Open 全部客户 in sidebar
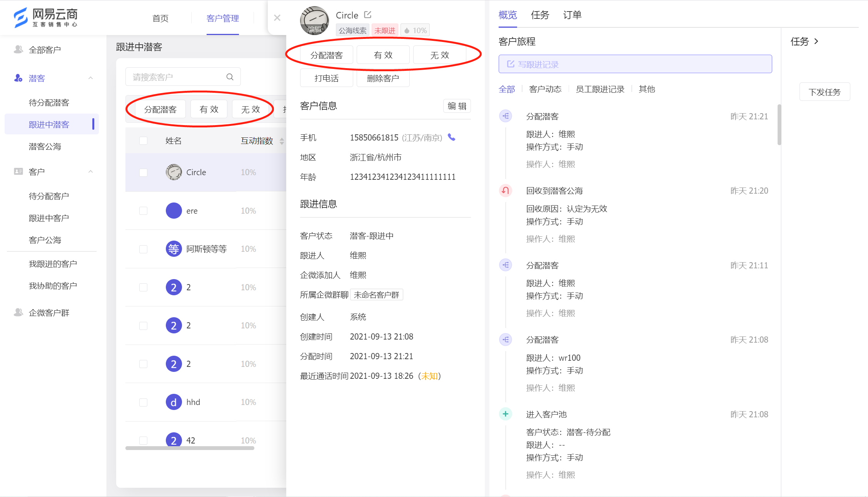The width and height of the screenshot is (868, 497). point(45,50)
